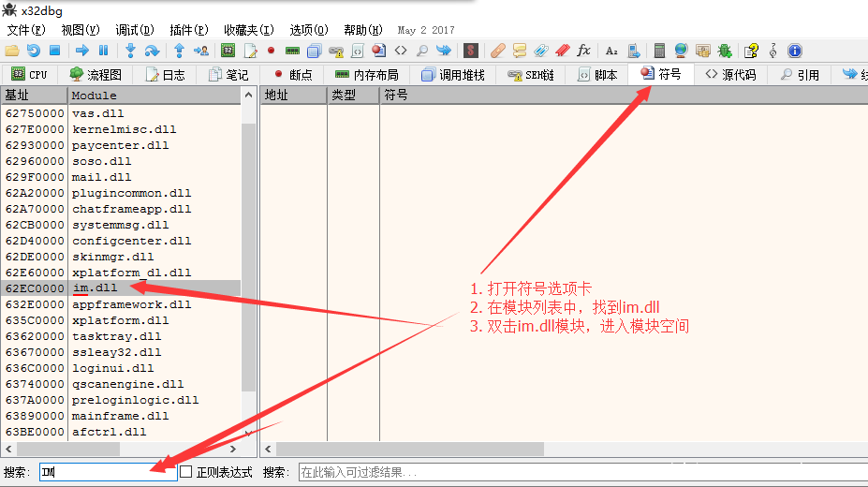Stop debugging with the blue square icon
Viewport: 868px width, 487px height.
[55, 51]
